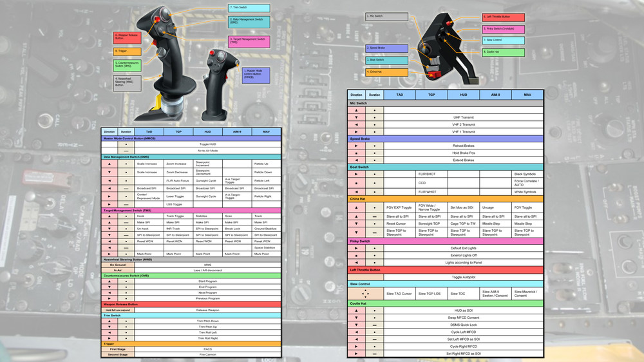Click the '1. Mic Switch' callout label

coord(386,17)
